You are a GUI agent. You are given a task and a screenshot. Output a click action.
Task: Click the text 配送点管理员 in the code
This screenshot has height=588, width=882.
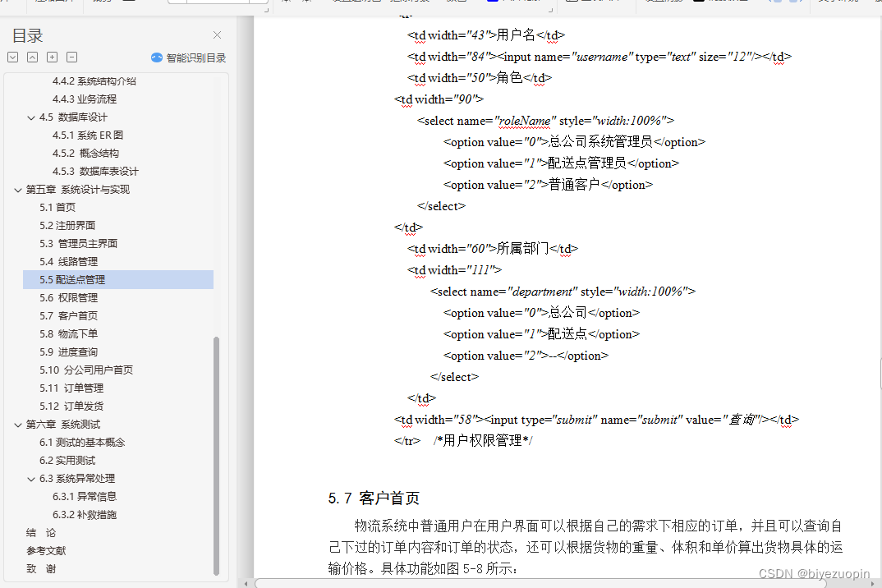coord(586,163)
